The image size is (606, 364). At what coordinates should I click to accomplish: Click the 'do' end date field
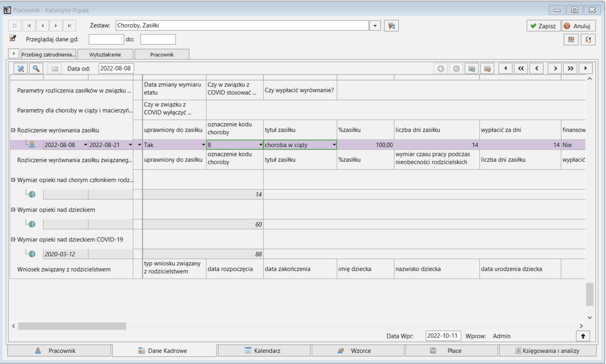(x=158, y=39)
